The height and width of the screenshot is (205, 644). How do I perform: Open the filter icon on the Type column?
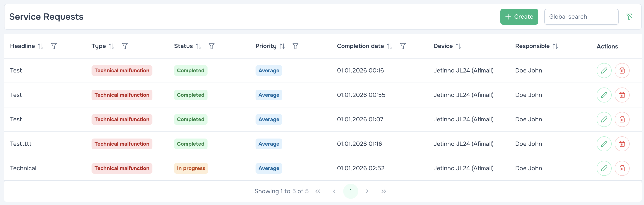pos(125,46)
